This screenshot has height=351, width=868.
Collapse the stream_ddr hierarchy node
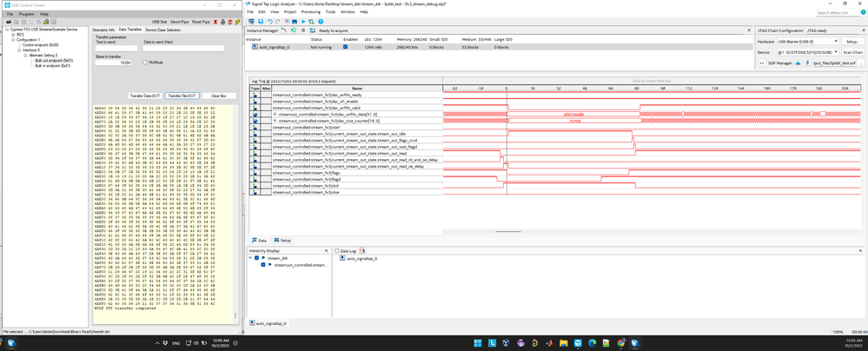pos(250,257)
